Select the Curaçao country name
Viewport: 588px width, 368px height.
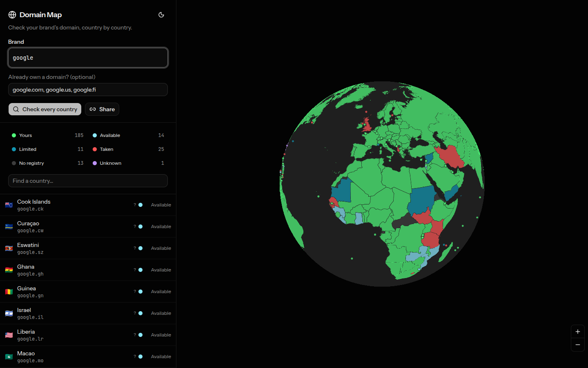point(28,223)
